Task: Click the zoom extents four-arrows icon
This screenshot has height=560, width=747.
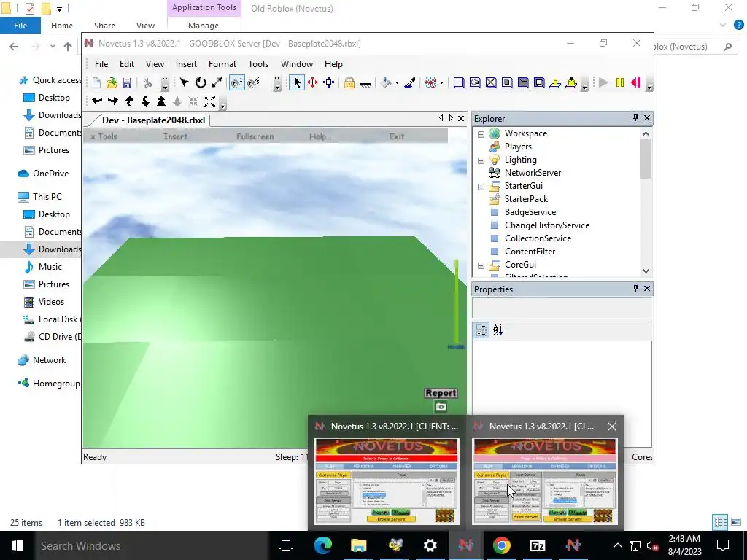Action: (x=209, y=101)
